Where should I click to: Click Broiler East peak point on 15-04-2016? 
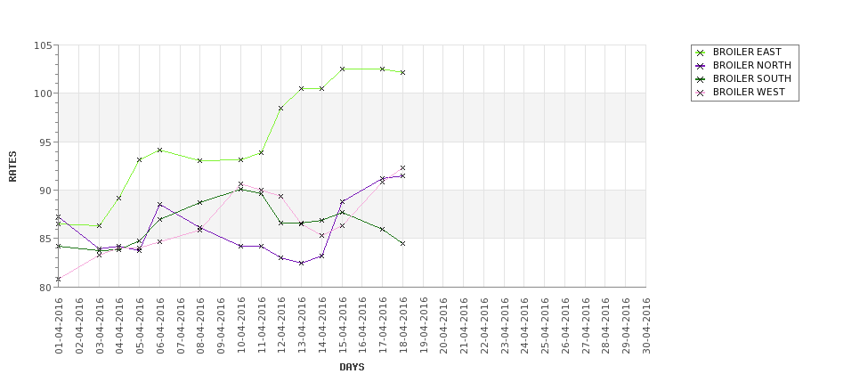tap(342, 69)
